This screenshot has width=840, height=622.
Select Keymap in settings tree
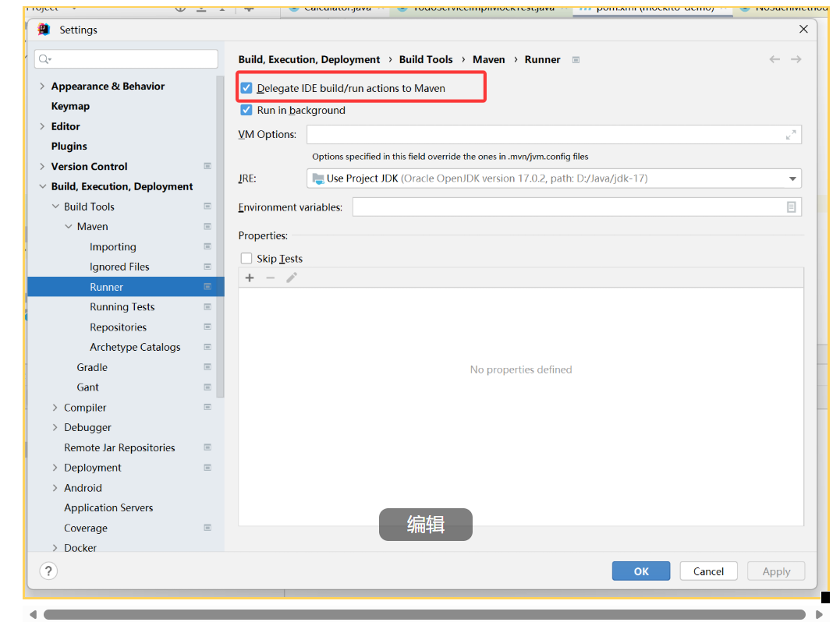coord(70,106)
